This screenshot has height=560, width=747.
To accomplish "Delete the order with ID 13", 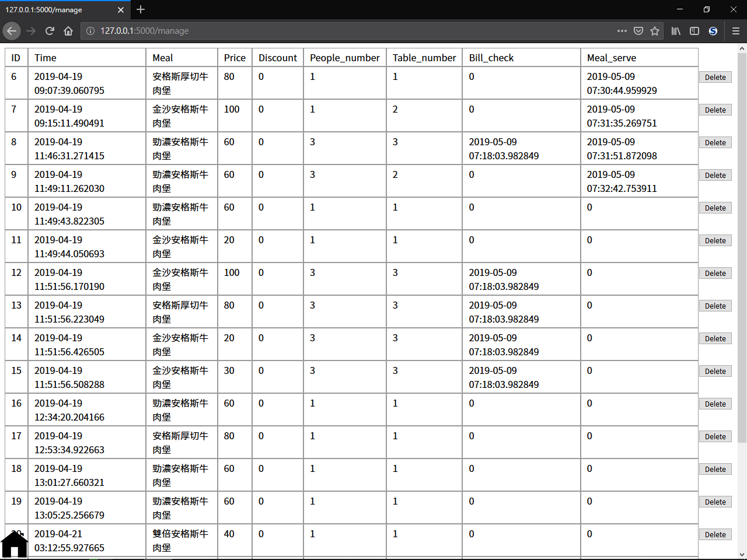I will [715, 306].
